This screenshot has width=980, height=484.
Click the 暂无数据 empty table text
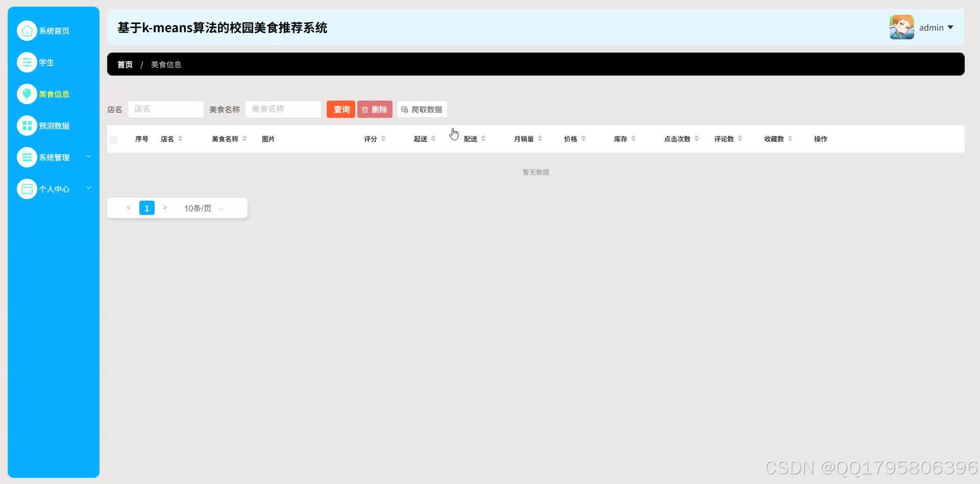point(536,172)
